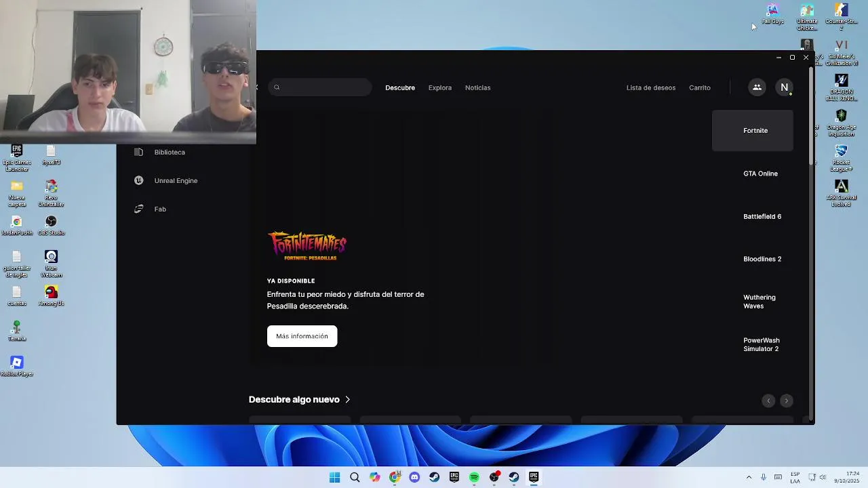
Task: Open Epic Games Launcher desktop shortcut
Action: (17, 159)
